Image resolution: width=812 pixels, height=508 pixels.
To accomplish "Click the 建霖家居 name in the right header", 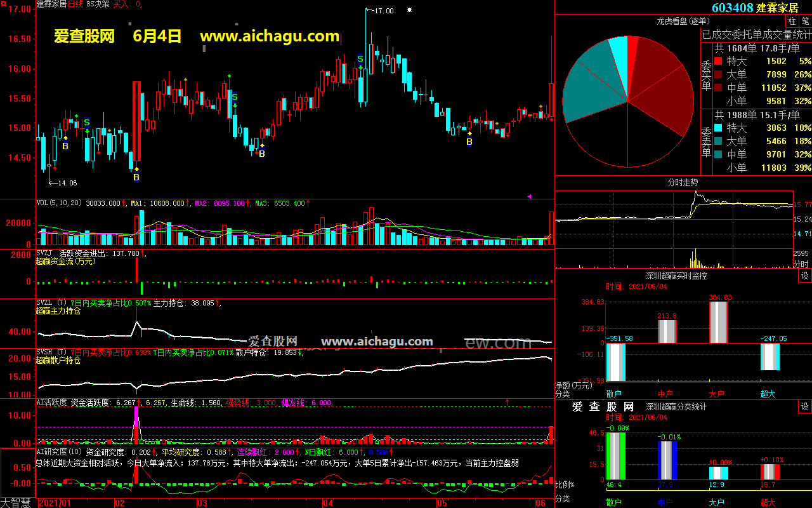I will (x=777, y=8).
